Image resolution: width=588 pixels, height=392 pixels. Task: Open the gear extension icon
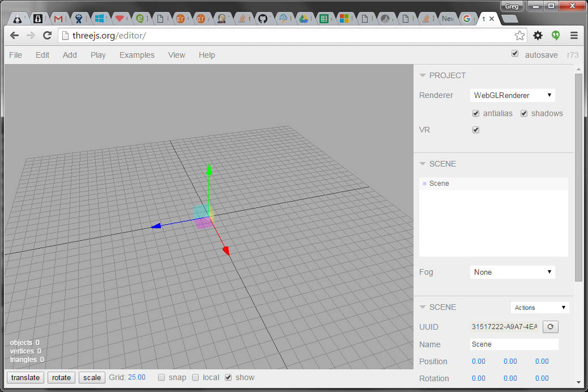click(538, 36)
